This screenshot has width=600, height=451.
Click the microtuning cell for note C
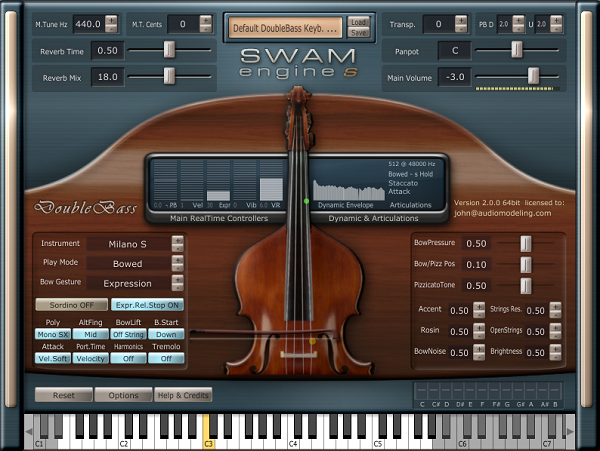pos(421,391)
